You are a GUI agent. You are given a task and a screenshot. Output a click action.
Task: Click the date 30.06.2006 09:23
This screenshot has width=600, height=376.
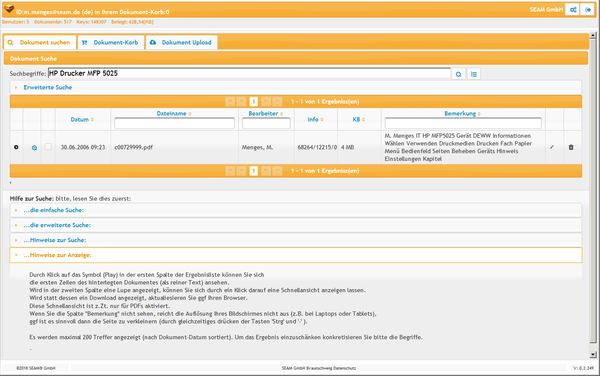[x=83, y=147]
